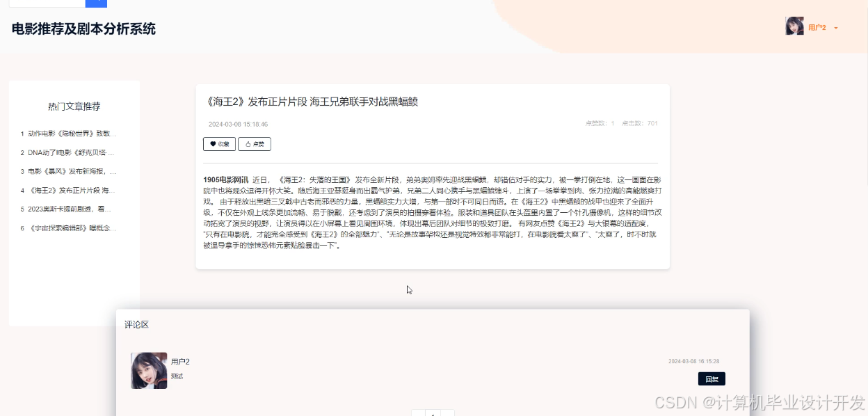
Task: Click the 用户2 username in the header
Action: [x=817, y=28]
